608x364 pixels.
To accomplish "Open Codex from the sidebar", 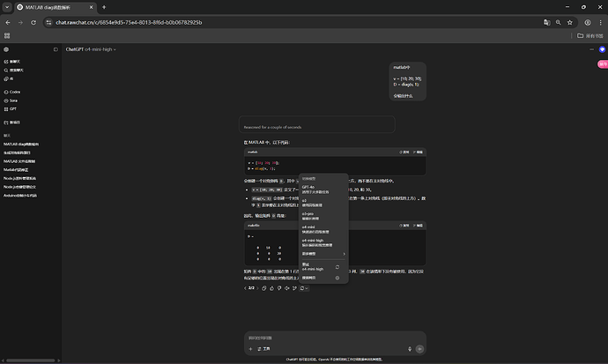I will [x=12, y=92].
